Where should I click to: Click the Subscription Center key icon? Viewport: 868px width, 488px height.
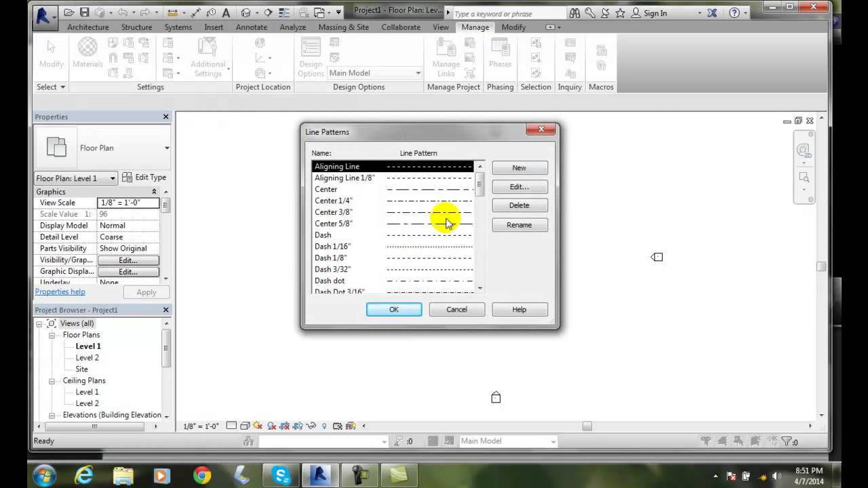point(591,13)
